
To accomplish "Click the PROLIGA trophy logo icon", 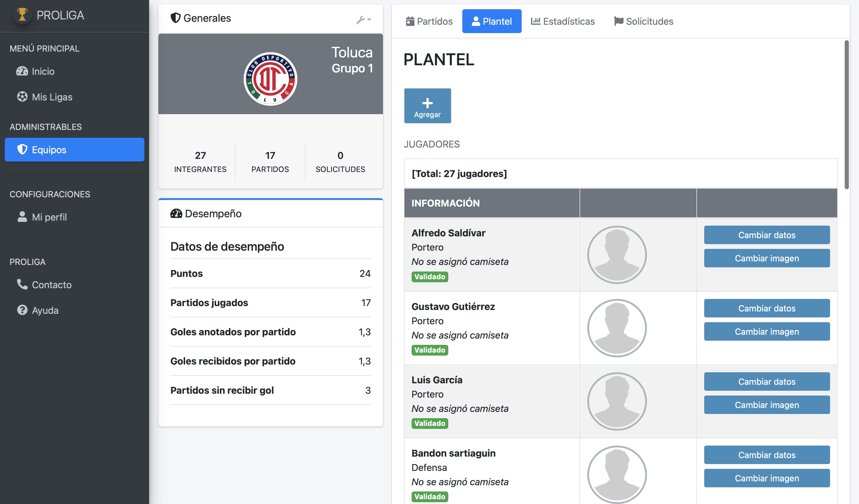I will coord(22,15).
